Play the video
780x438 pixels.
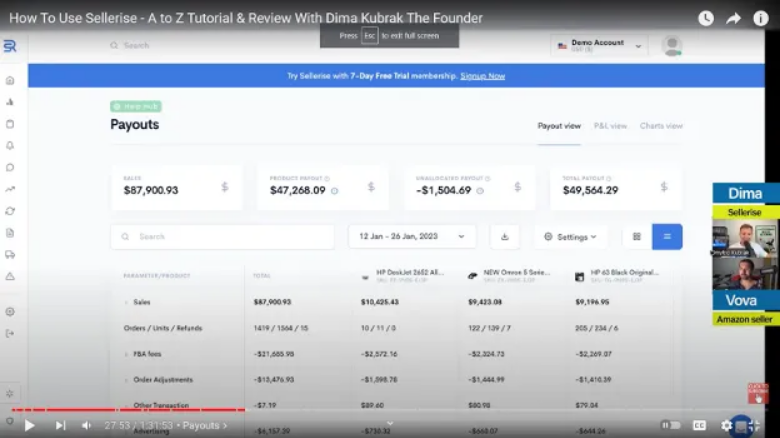29,426
